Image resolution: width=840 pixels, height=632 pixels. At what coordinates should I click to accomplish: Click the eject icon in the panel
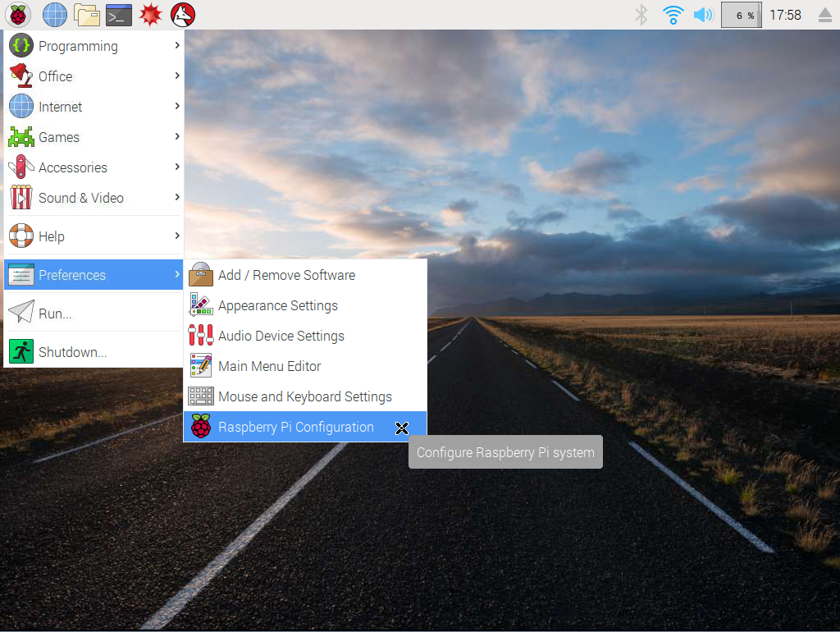pyautogui.click(x=824, y=15)
